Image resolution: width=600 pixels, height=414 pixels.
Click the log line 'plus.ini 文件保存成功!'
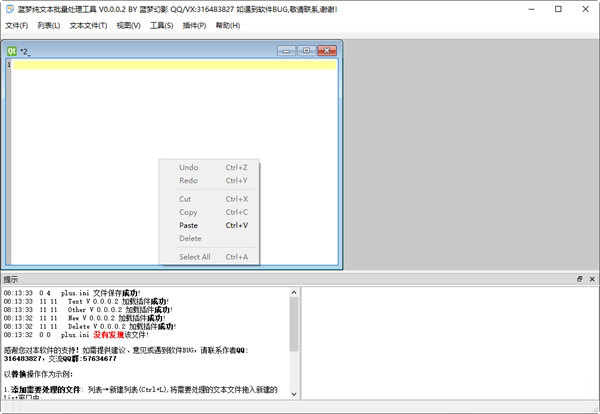tap(72, 293)
